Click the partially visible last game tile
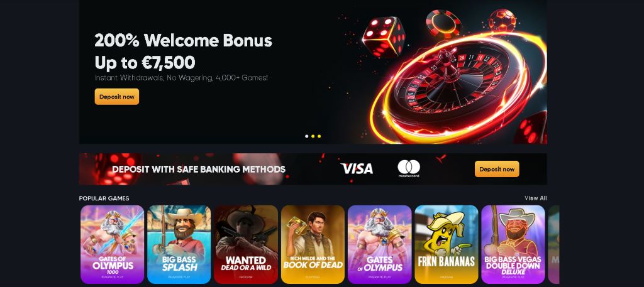 [x=553, y=244]
